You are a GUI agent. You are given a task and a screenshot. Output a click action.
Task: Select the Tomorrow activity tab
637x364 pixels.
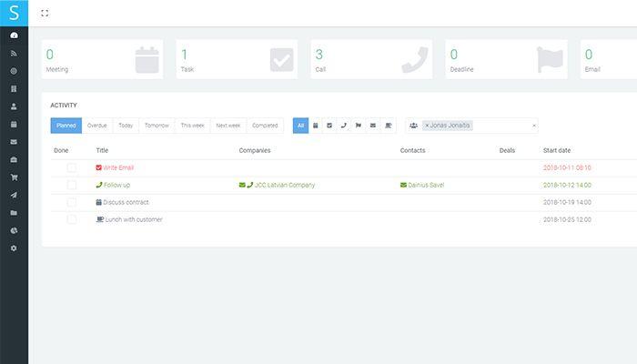157,126
